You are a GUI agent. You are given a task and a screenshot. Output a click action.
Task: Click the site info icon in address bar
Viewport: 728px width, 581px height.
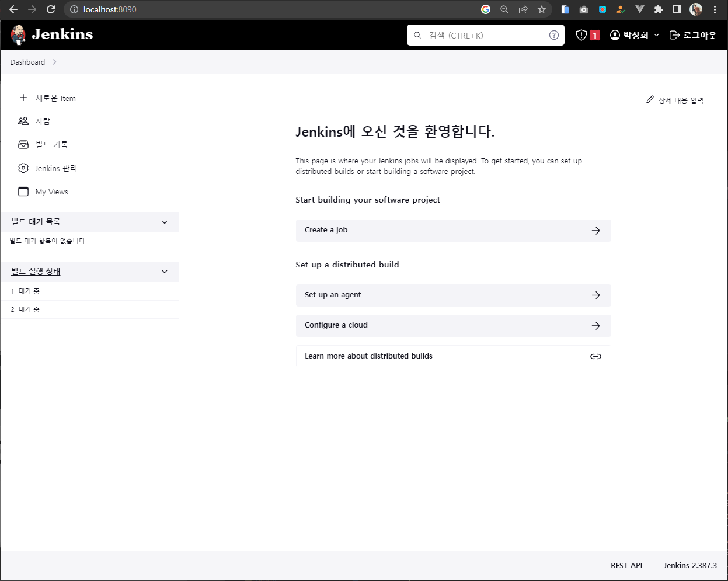74,9
